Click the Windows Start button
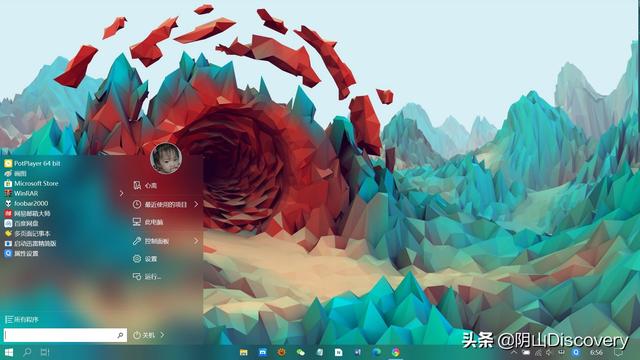This screenshot has width=640, height=360. click(x=9, y=352)
